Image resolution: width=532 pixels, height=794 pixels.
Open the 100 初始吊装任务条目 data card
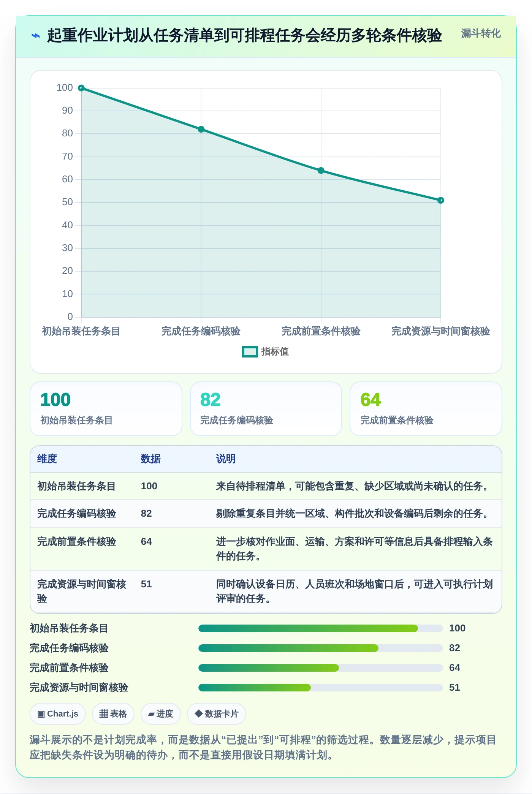click(x=106, y=409)
